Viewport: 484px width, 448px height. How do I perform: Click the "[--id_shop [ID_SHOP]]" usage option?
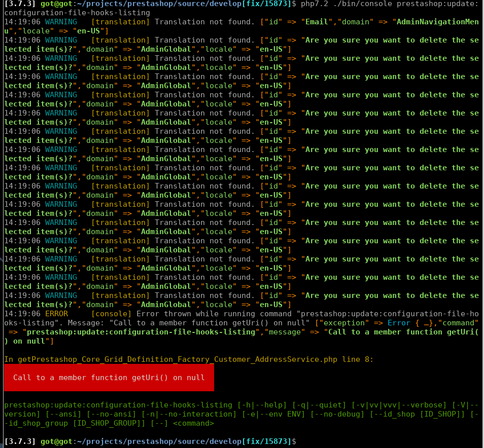[418, 414]
